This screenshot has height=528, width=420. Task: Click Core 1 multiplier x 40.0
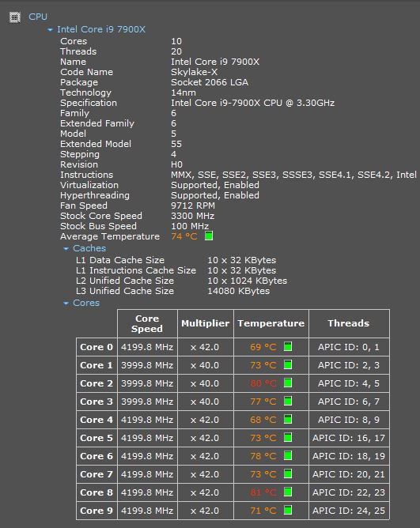[x=206, y=365]
